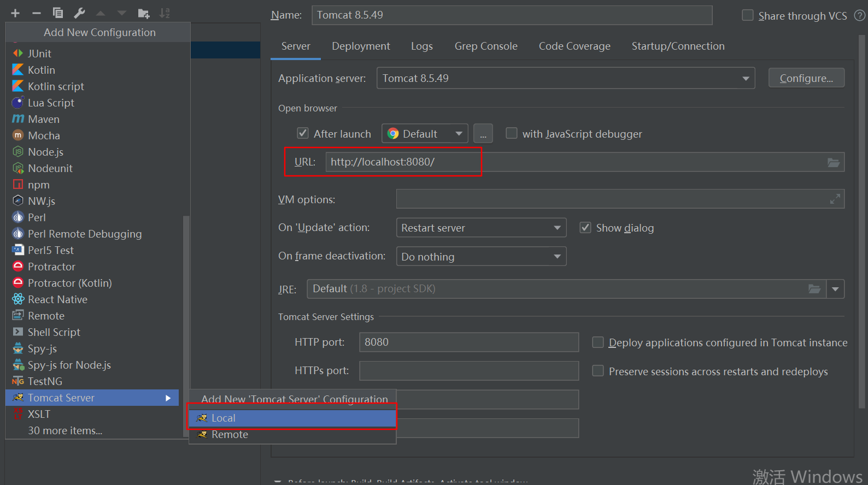Browse JRE folder icon

click(814, 289)
